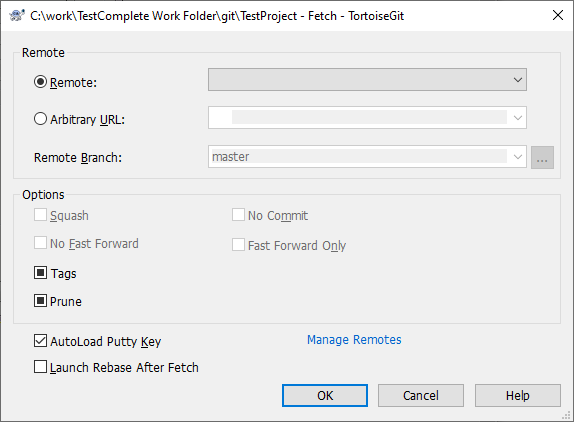The height and width of the screenshot is (422, 574).
Task: Open the Arbitrary URL dropdown arrow
Action: click(517, 118)
